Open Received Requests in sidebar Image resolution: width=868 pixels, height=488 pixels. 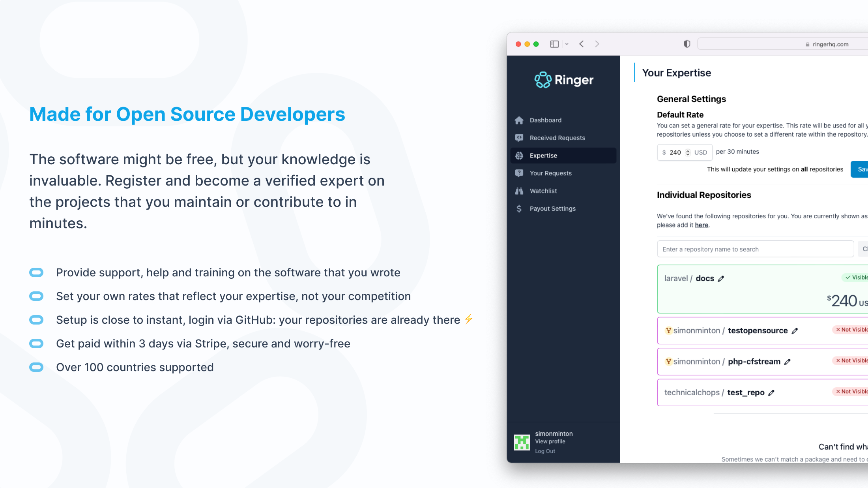(563, 138)
